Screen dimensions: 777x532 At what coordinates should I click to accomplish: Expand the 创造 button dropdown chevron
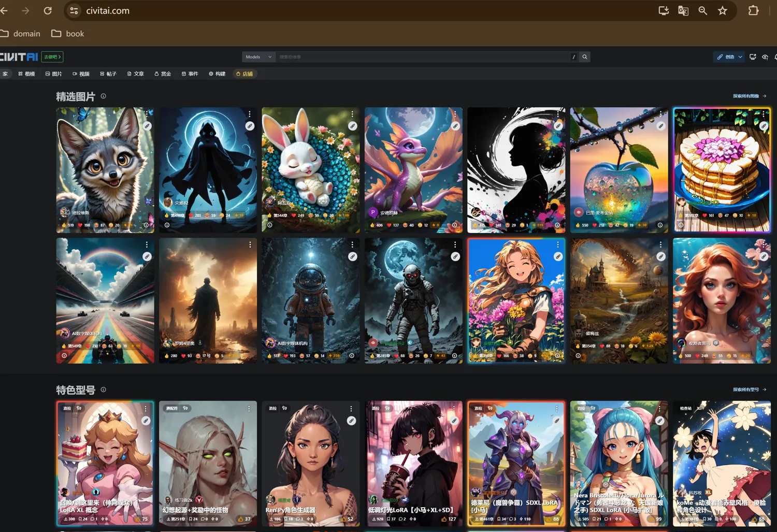[741, 57]
